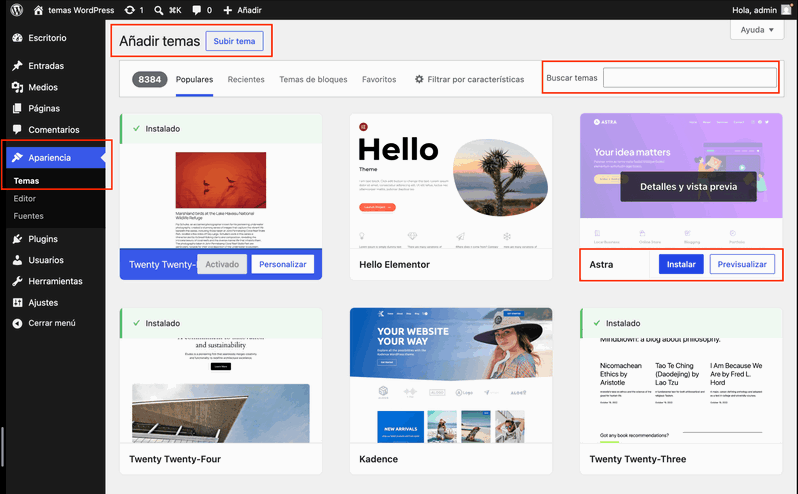Screen dimensions: 798x494
Task: Click the Plugins plug icon
Action: 17,239
